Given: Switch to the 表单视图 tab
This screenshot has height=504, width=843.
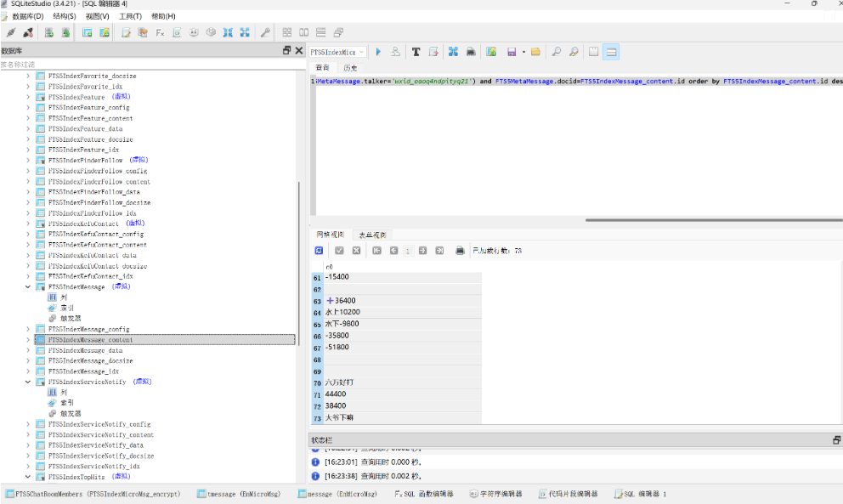Looking at the screenshot, I should click(371, 235).
